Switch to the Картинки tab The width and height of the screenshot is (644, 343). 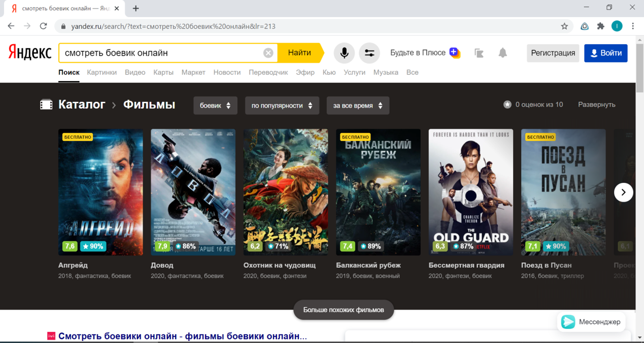pyautogui.click(x=102, y=72)
